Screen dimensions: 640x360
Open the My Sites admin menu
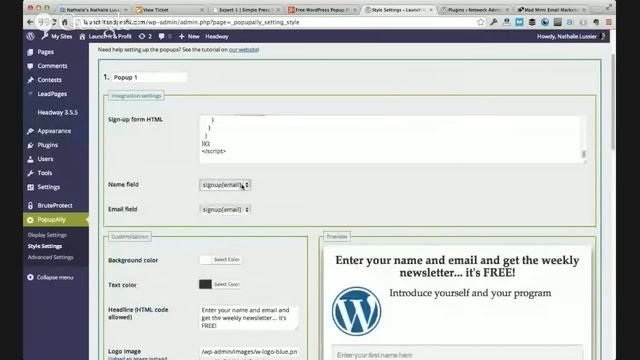pos(57,36)
